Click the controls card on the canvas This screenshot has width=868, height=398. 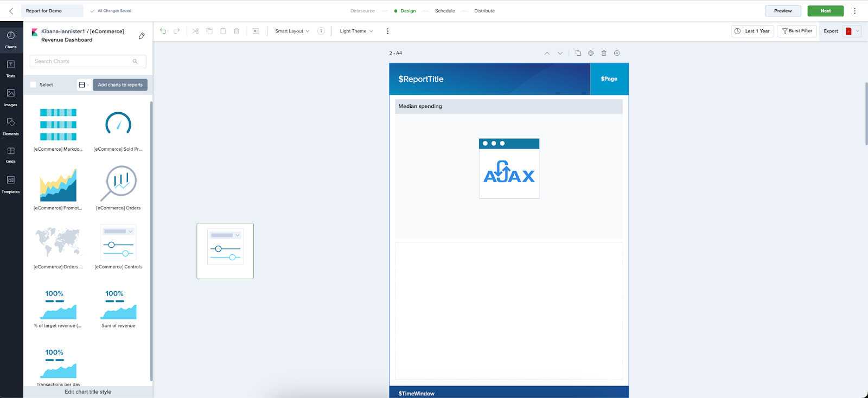click(225, 251)
